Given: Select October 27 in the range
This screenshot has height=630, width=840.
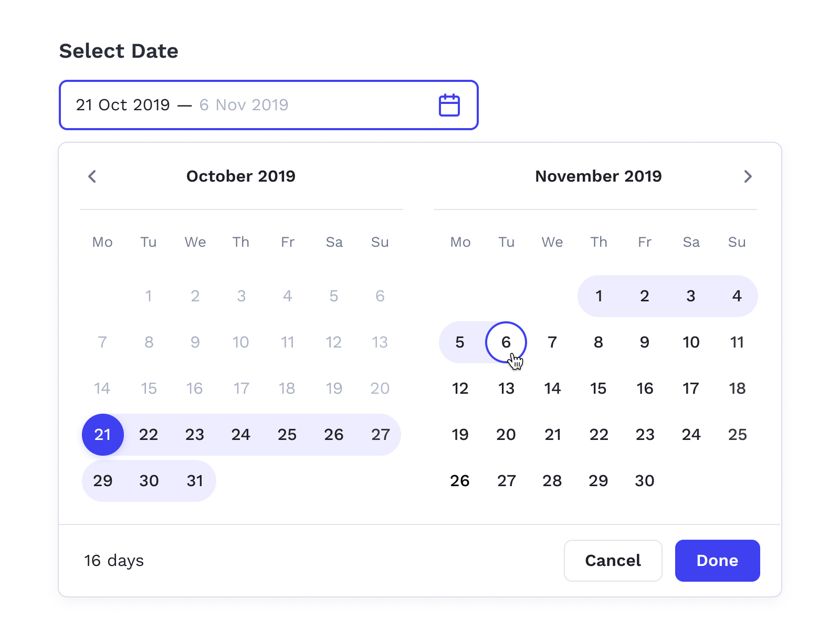Looking at the screenshot, I should 380,434.
